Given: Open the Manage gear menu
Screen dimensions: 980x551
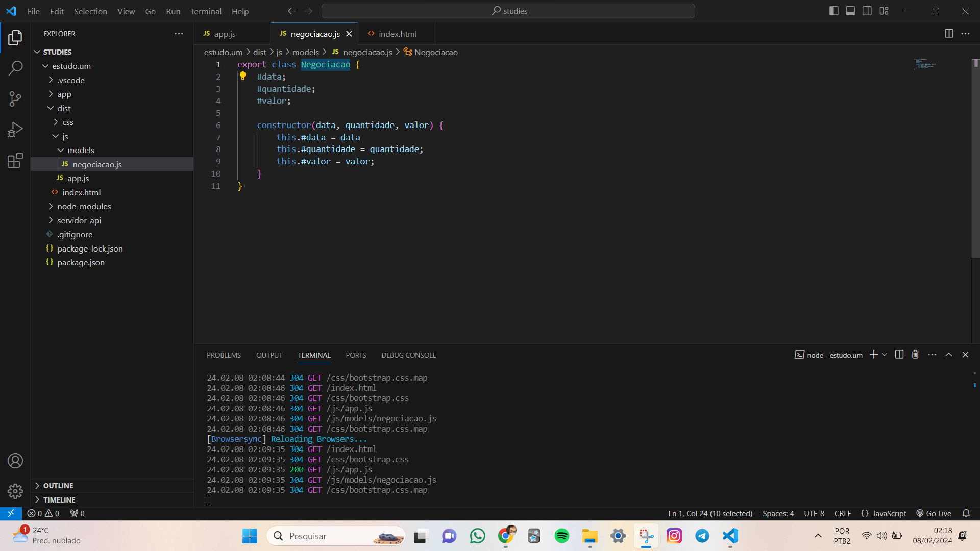Looking at the screenshot, I should 15,491.
